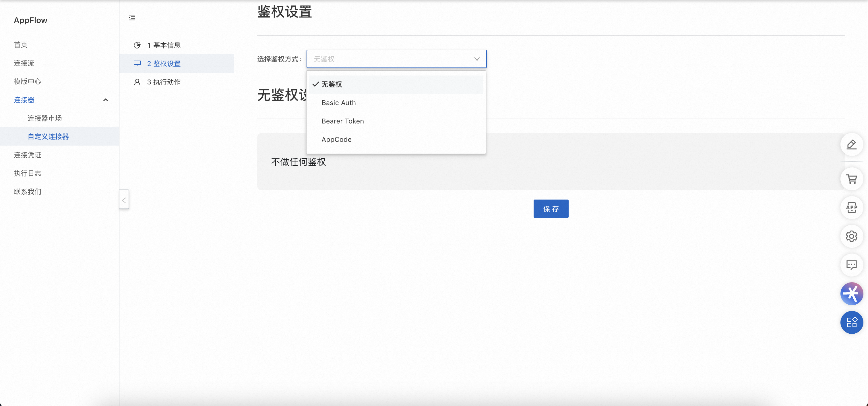Open the settings gear icon
The height and width of the screenshot is (406, 868).
point(851,236)
